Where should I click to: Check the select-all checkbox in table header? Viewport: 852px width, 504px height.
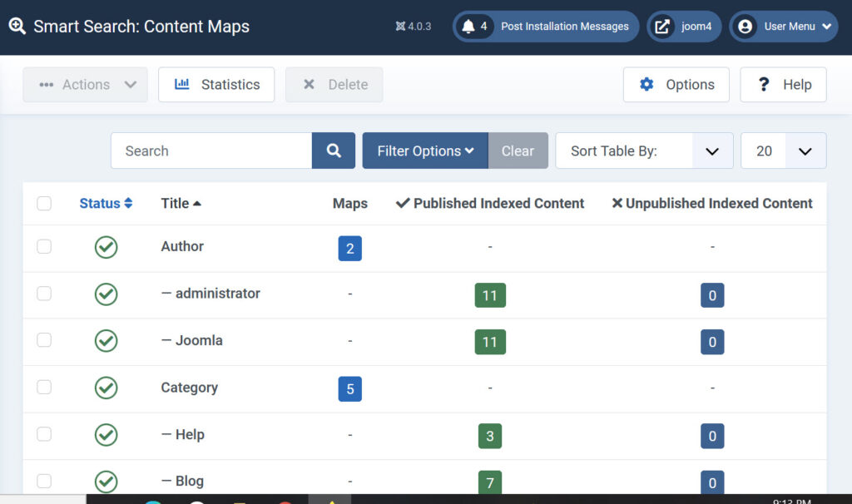click(x=44, y=204)
